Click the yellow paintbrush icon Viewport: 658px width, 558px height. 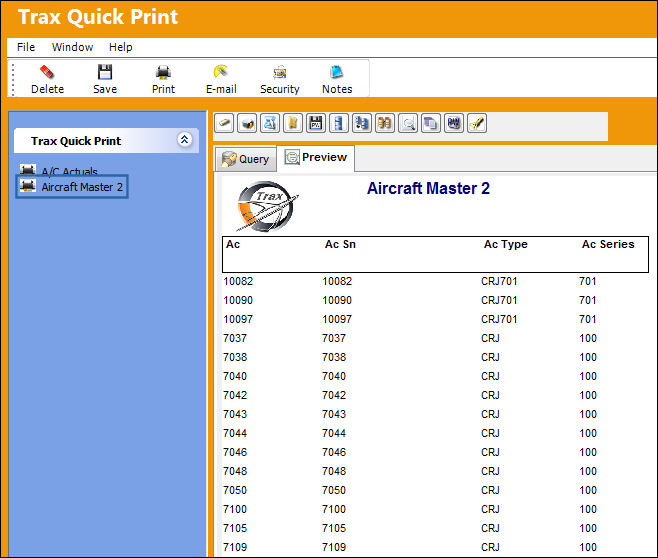tap(477, 123)
